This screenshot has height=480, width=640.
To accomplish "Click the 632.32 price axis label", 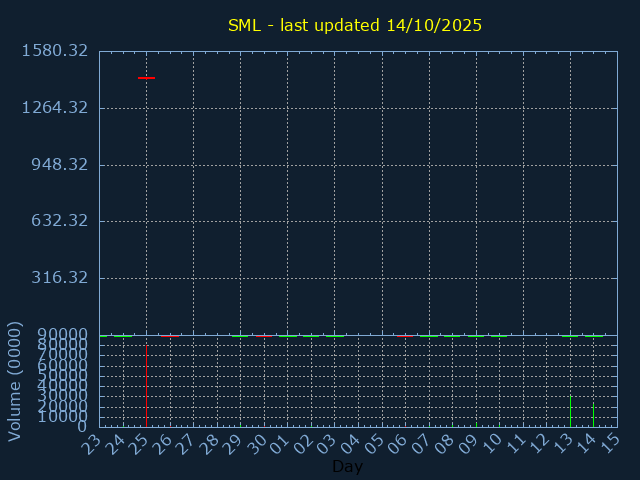I will pyautogui.click(x=62, y=221).
